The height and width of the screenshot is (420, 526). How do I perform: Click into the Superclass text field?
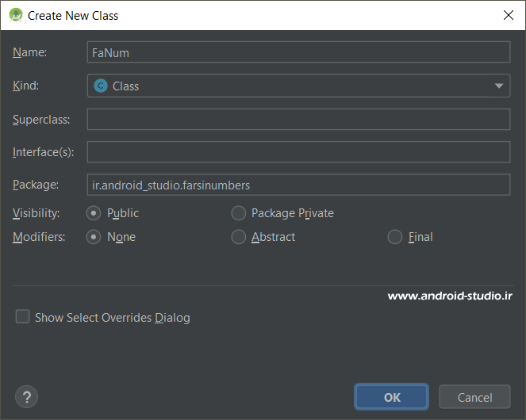pos(298,119)
